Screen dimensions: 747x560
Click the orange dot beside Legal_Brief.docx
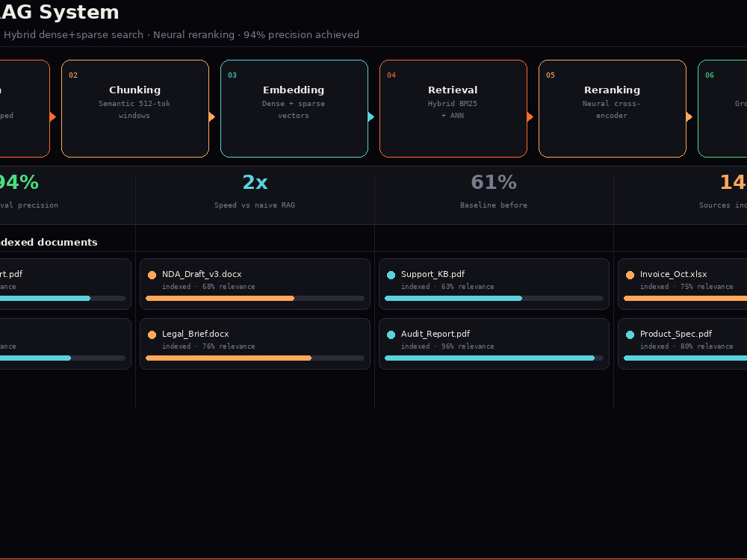click(152, 335)
